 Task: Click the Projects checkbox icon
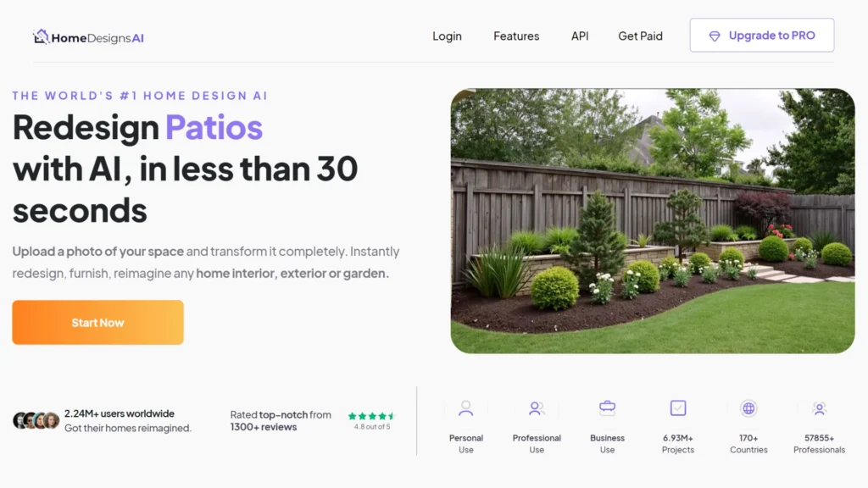pyautogui.click(x=678, y=408)
